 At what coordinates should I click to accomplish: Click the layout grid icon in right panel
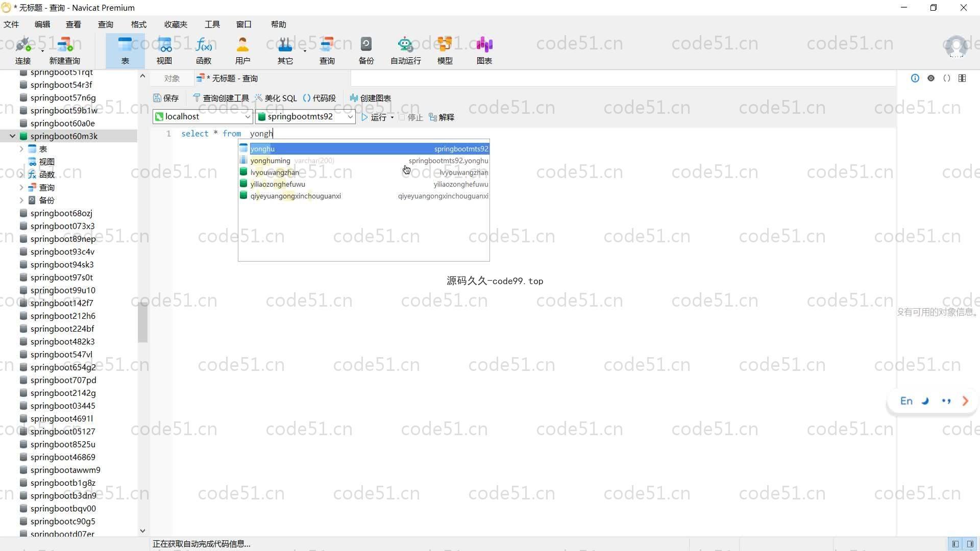962,78
